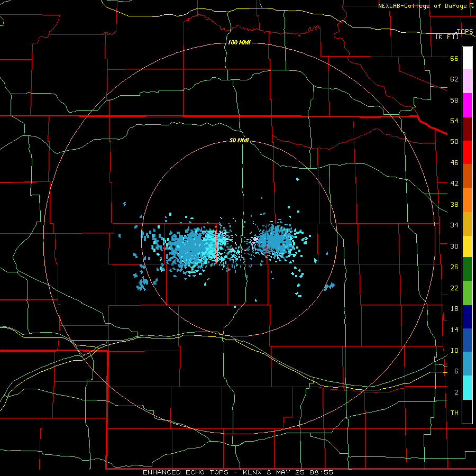Click the dark red maroon legend swatch
This screenshot has width=476, height=476.
467,129
